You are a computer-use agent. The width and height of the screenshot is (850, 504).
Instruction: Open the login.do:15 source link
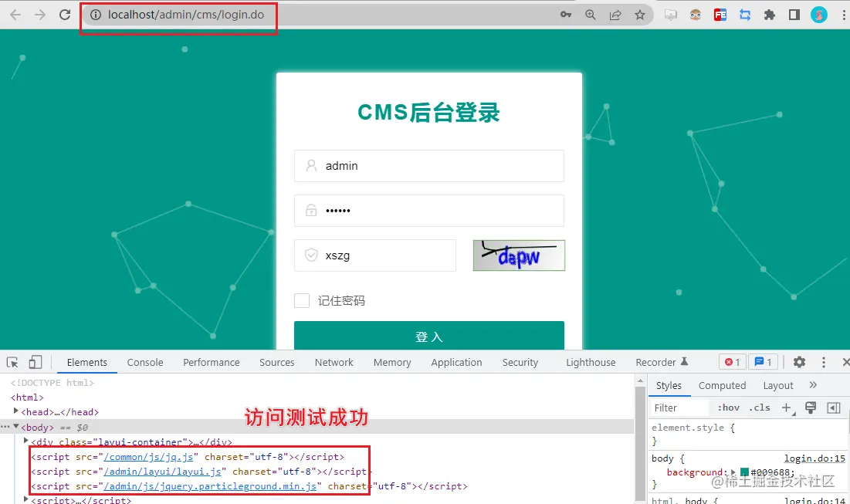(x=814, y=458)
